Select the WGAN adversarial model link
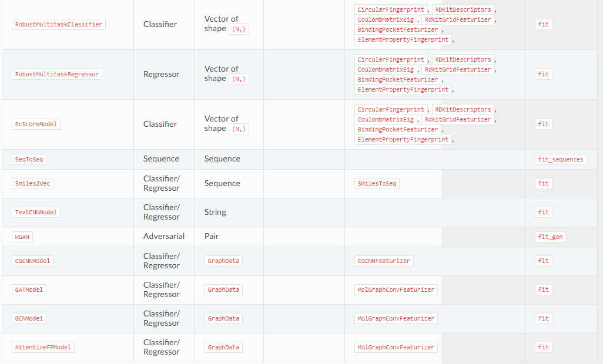The width and height of the screenshot is (603, 364). pyautogui.click(x=22, y=237)
